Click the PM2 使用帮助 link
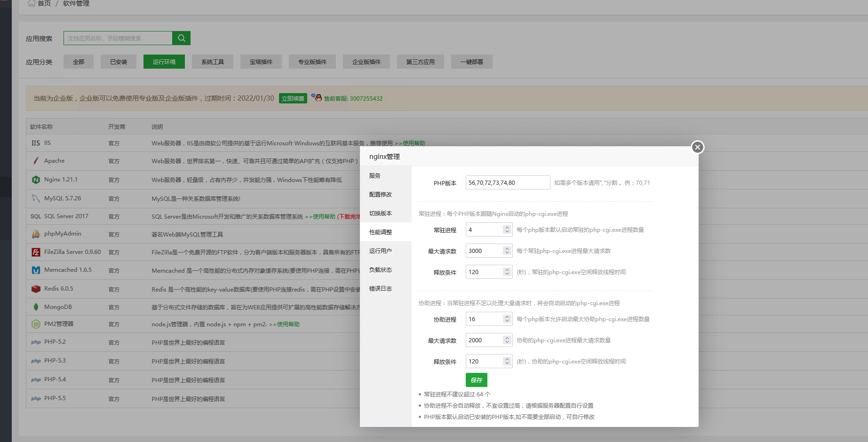 (x=284, y=324)
